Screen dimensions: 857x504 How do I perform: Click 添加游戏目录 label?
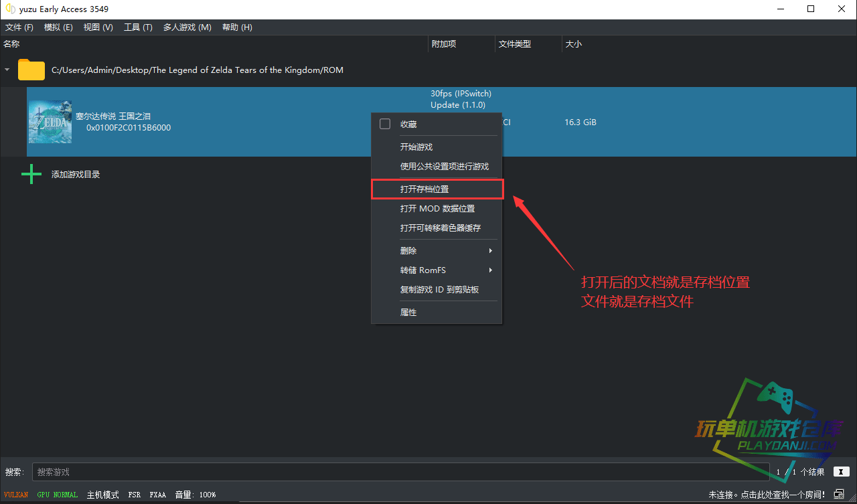pyautogui.click(x=76, y=175)
